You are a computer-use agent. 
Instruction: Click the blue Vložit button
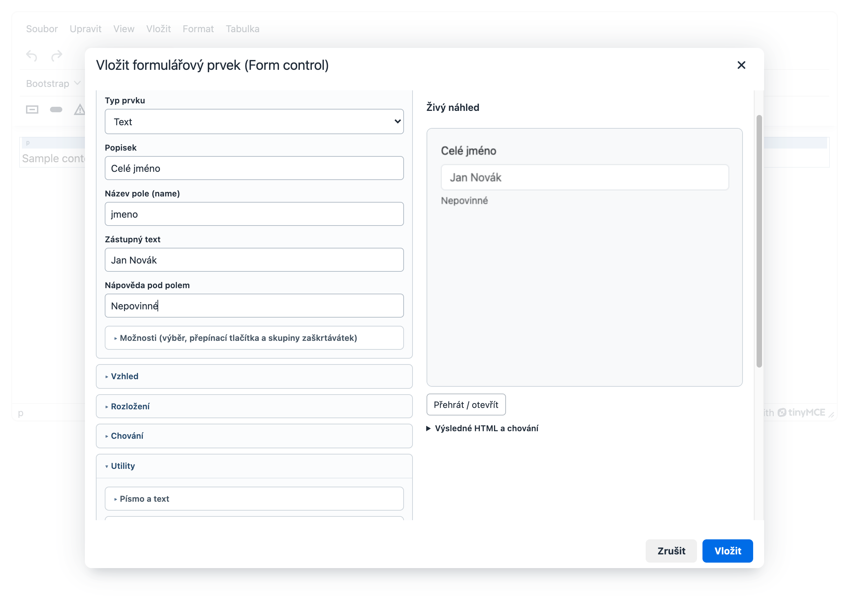(x=727, y=551)
